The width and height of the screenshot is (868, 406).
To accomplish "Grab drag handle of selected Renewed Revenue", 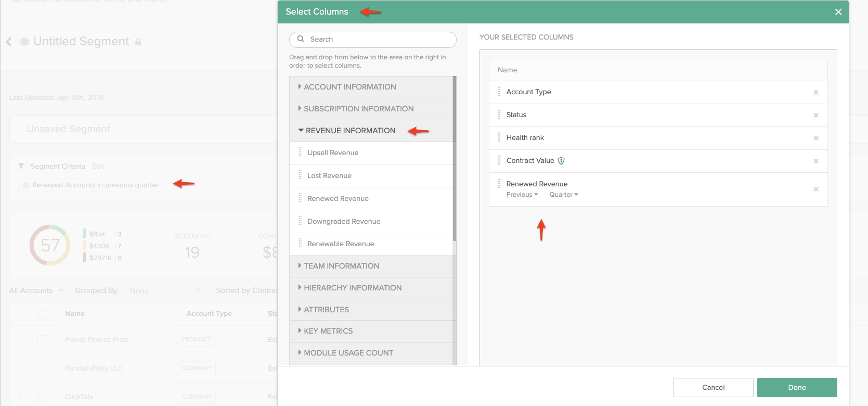I will pos(499,184).
